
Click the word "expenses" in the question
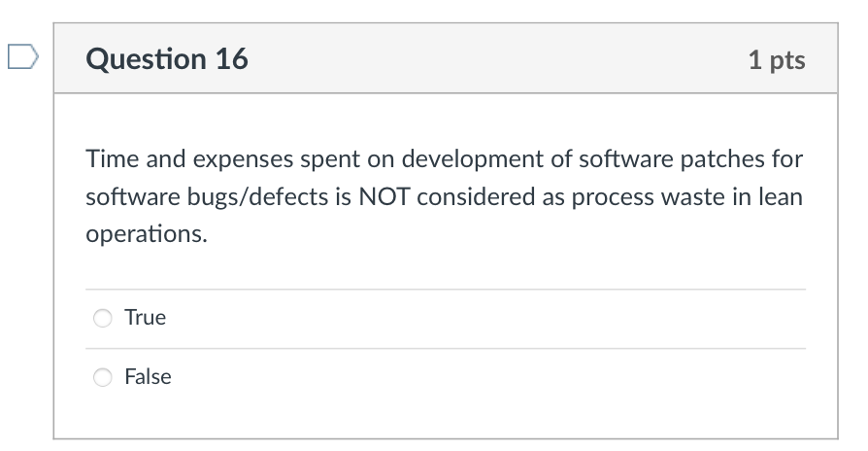click(243, 160)
